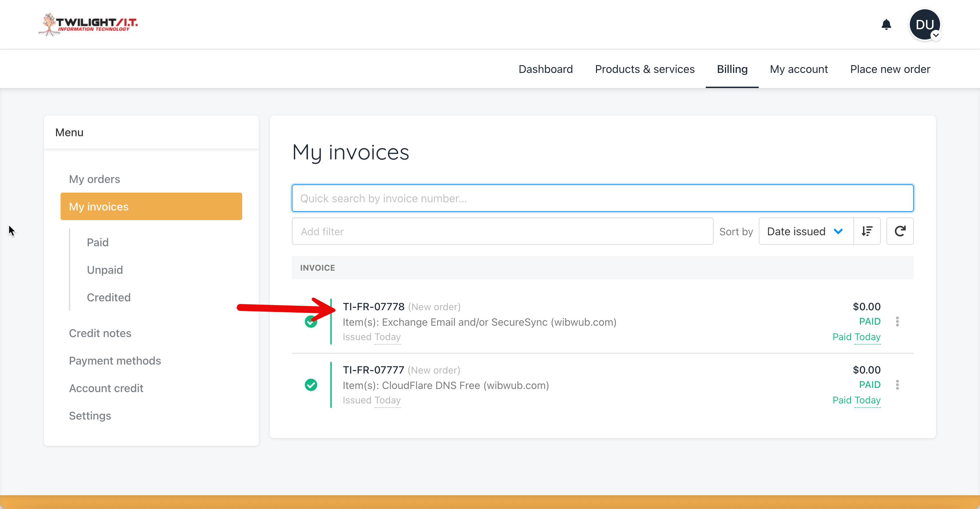This screenshot has height=509, width=980.
Task: Open the notifications bell icon
Action: (x=886, y=25)
